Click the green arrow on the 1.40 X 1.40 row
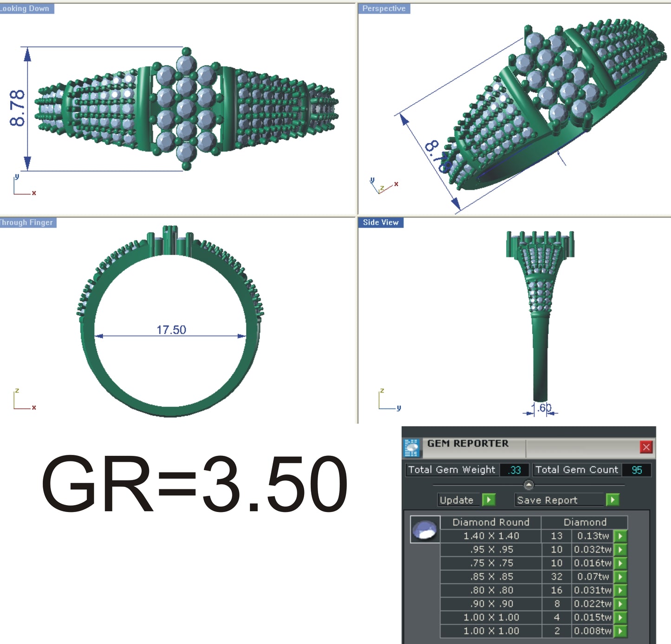Screen dimensions: 671x644 pos(621,536)
